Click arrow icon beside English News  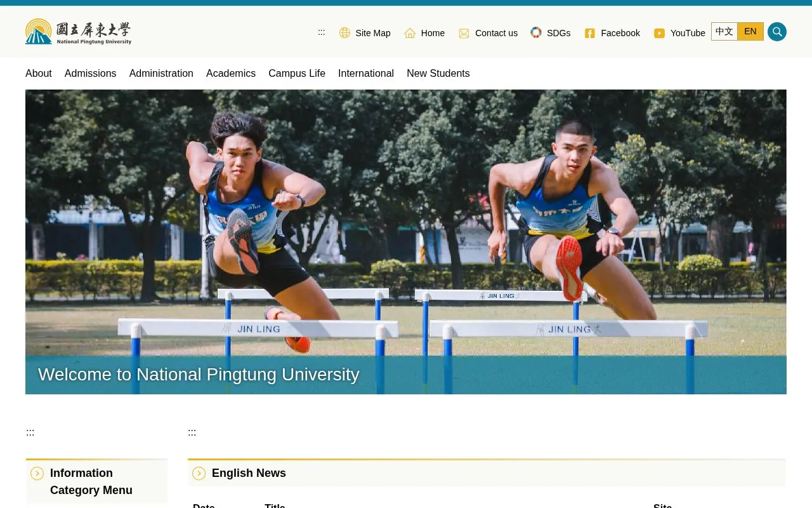(x=199, y=473)
